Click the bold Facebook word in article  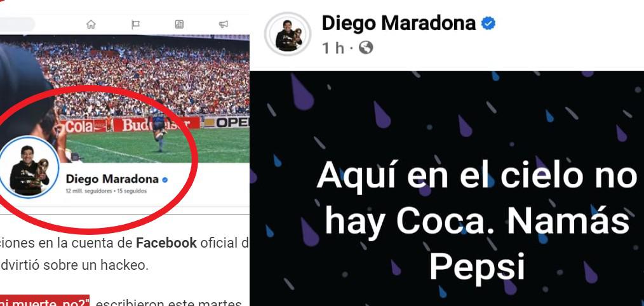point(166,243)
